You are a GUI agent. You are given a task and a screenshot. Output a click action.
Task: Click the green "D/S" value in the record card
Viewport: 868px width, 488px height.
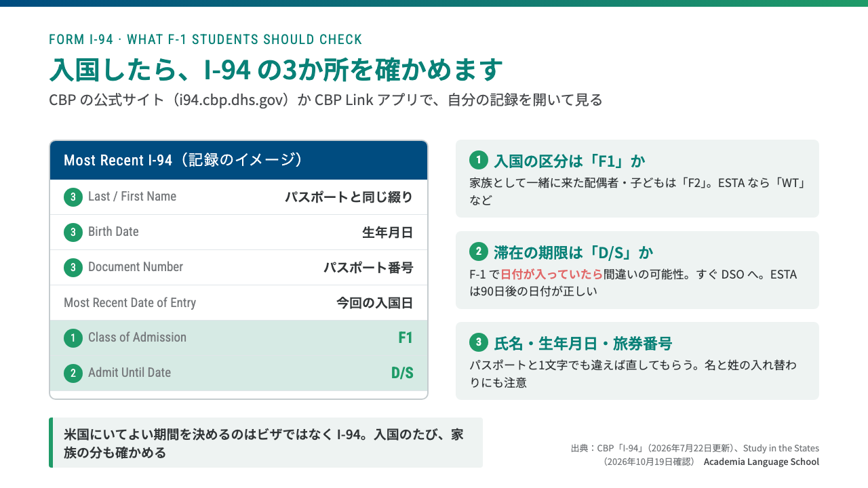click(402, 373)
